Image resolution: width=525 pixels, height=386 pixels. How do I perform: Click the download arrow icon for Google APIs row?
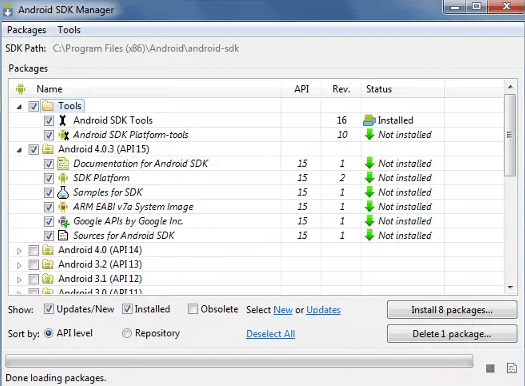[369, 221]
